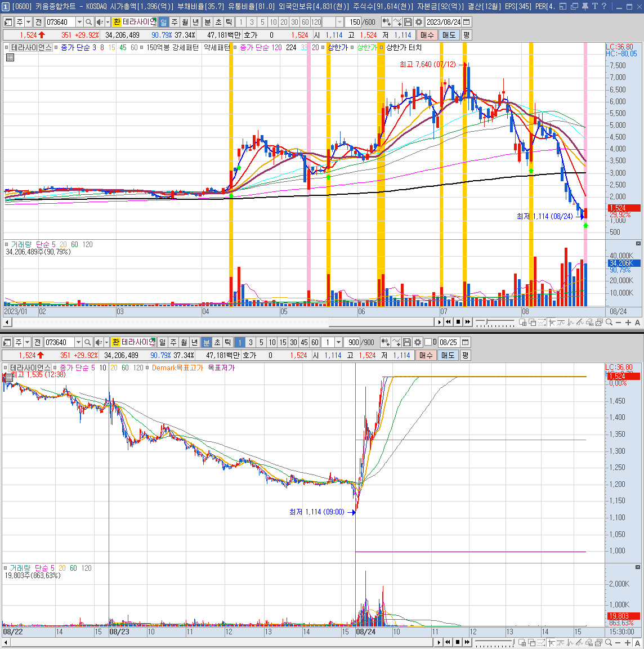
Task: Select the 45 minute interval in the lower chart
Action: (x=304, y=342)
